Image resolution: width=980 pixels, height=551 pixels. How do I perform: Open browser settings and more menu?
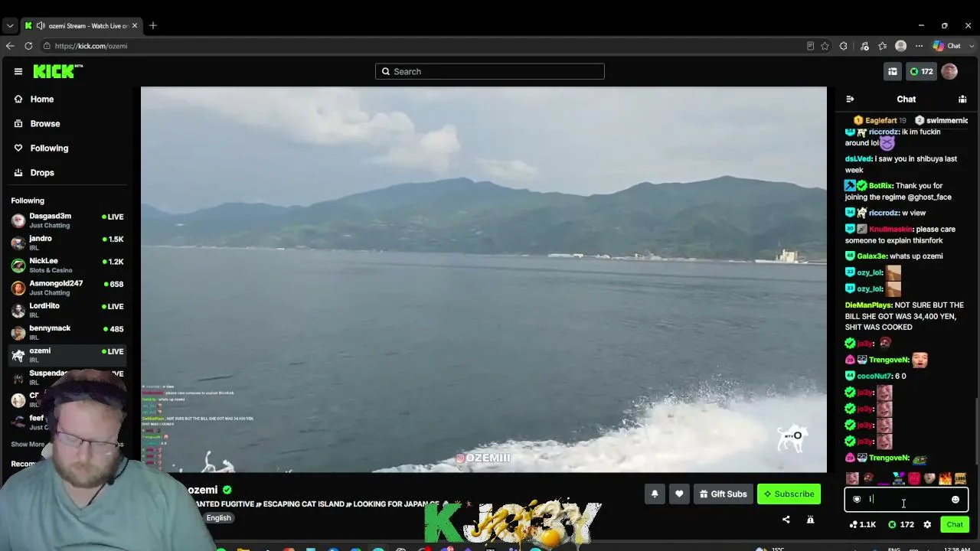click(920, 46)
